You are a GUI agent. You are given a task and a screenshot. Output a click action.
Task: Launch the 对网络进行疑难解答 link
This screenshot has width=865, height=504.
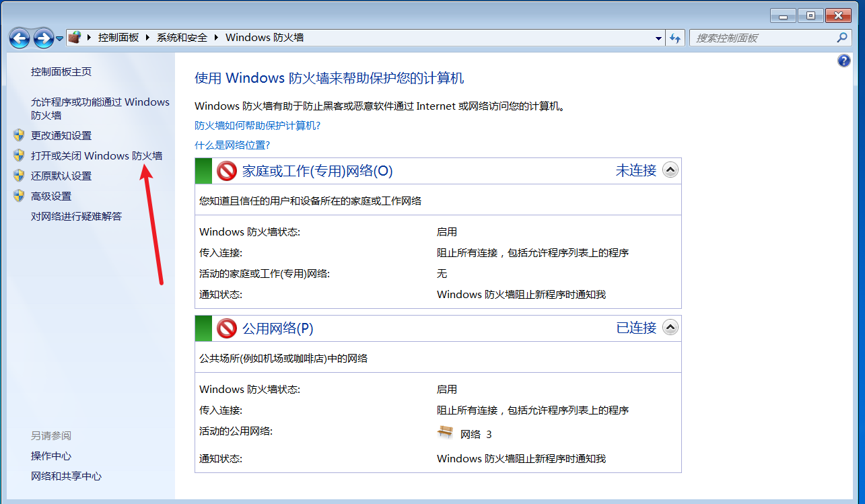(x=77, y=216)
